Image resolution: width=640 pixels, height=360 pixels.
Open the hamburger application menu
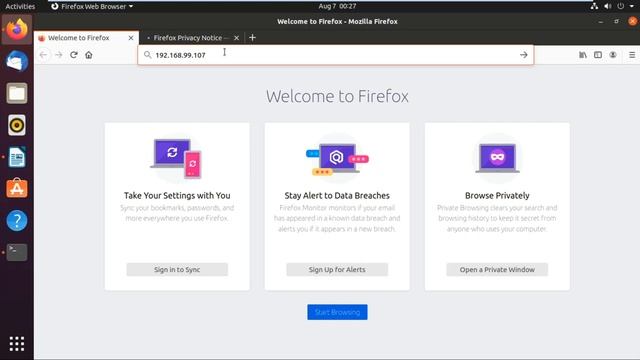pos(632,55)
